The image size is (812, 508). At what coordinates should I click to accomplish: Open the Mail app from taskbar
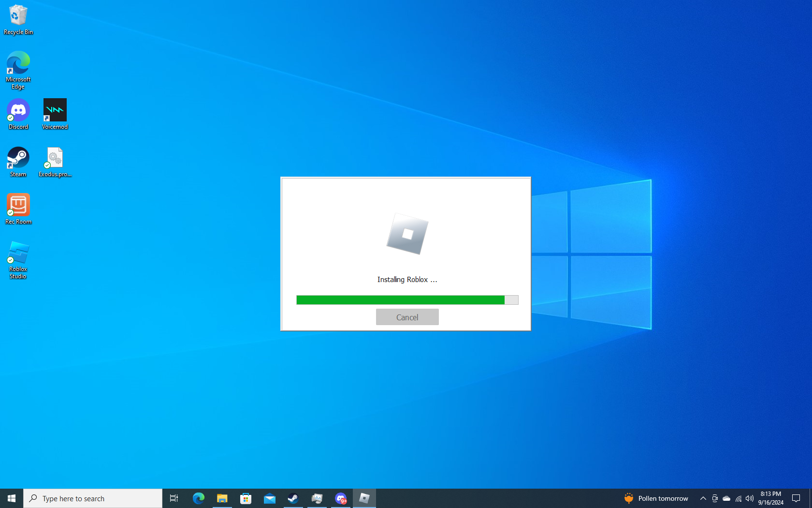269,498
